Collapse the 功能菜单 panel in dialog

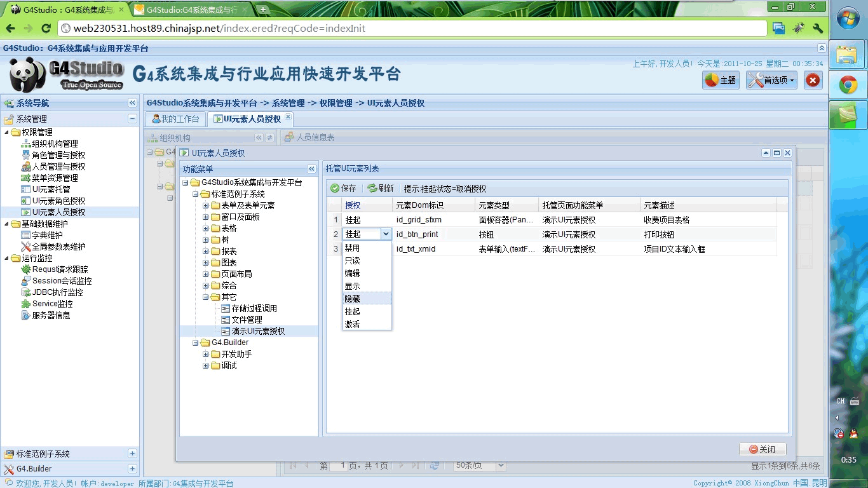311,169
